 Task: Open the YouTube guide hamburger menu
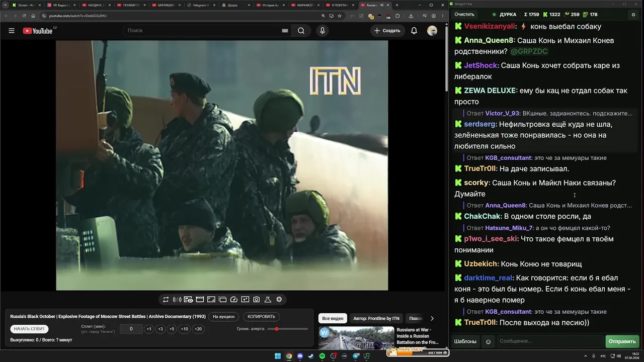point(12,31)
